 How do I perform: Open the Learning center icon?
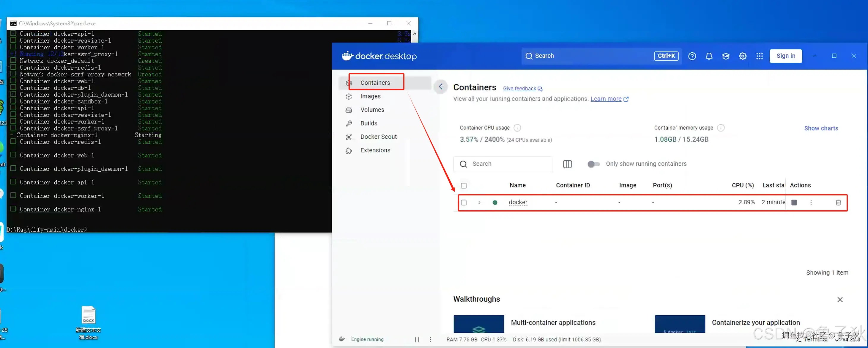click(x=725, y=56)
